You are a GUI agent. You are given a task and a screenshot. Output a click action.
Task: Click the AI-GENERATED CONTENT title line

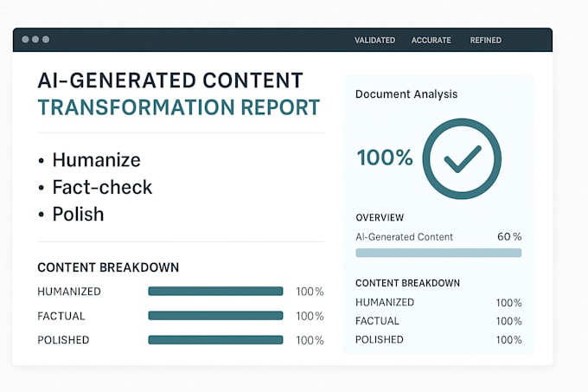click(x=170, y=80)
